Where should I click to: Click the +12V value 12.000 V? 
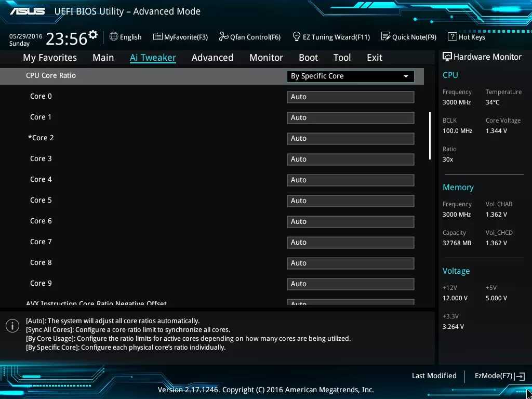coord(455,298)
